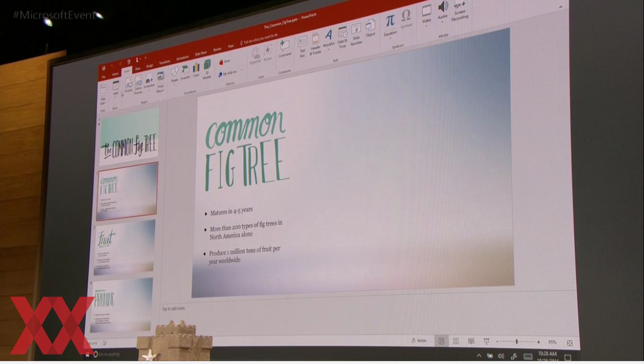Toggle the Notes pane button
Image resolution: width=644 pixels, height=364 pixels.
coord(419,340)
